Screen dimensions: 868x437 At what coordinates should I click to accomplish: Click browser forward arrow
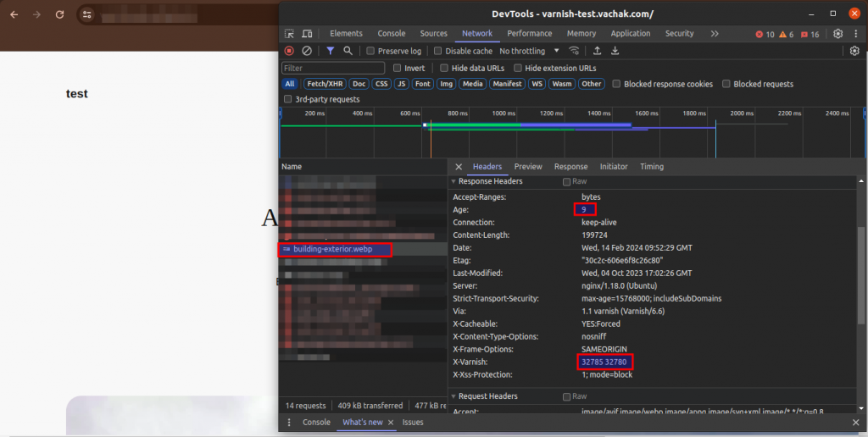(x=37, y=14)
